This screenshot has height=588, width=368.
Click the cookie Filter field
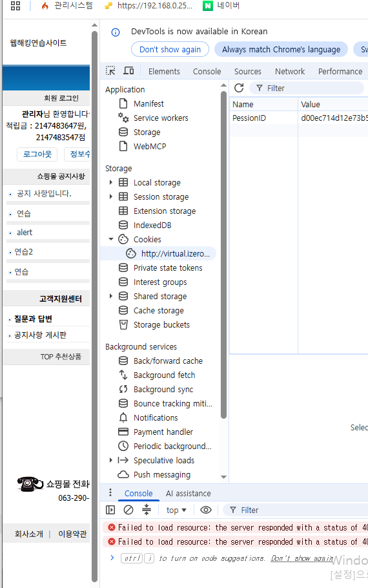(307, 88)
